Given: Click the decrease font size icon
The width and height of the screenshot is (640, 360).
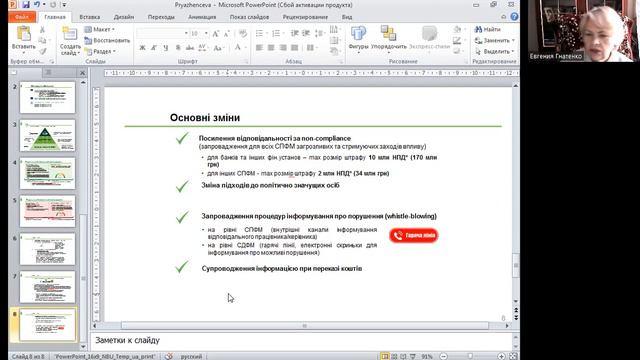Looking at the screenshot, I should tap(227, 33).
